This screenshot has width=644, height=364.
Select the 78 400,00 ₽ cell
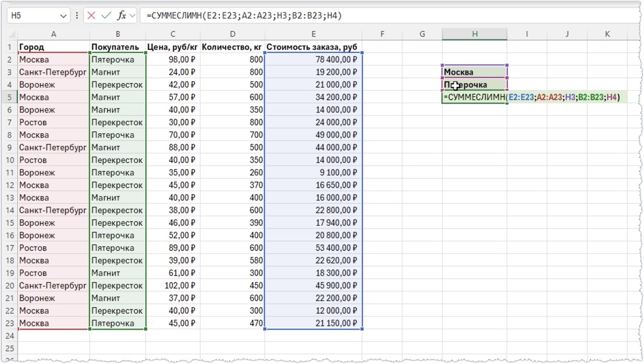click(x=314, y=60)
